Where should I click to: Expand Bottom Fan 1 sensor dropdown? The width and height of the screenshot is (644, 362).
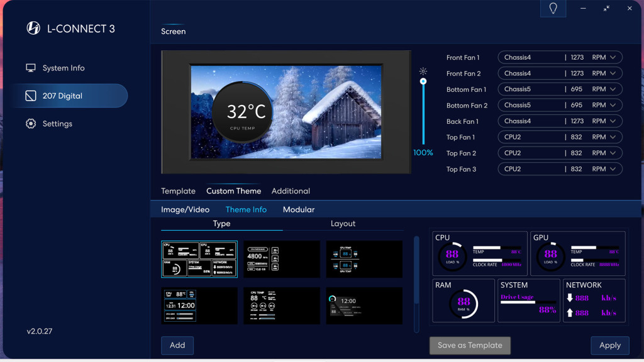pos(560,89)
